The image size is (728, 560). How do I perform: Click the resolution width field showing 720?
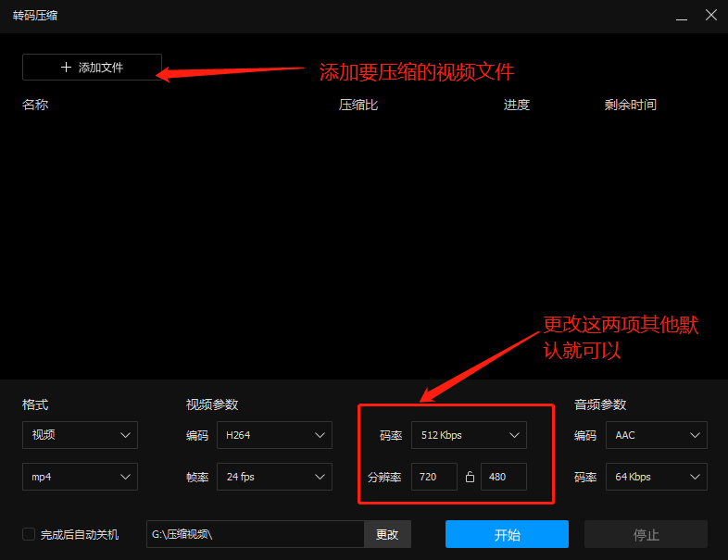(x=434, y=477)
